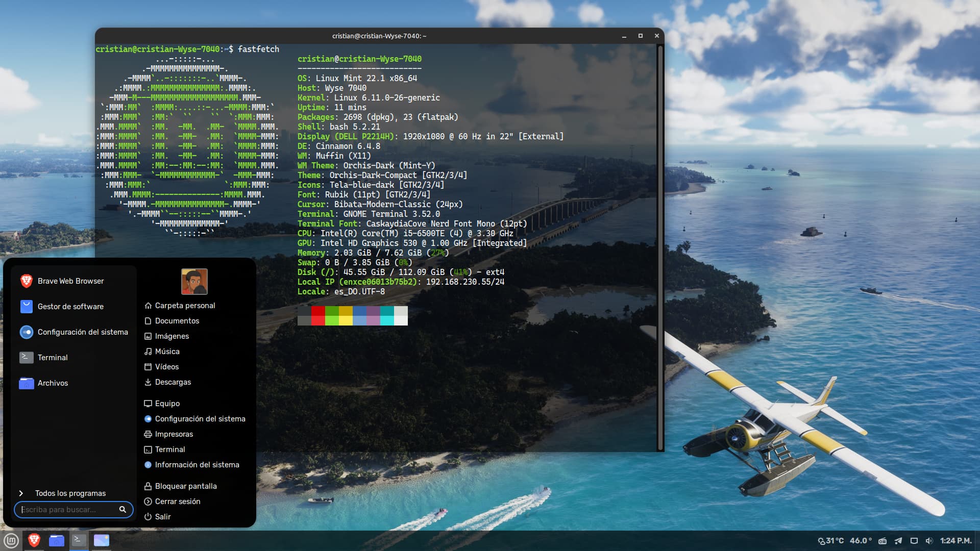Open the weather applet showing 31°C

pos(830,541)
